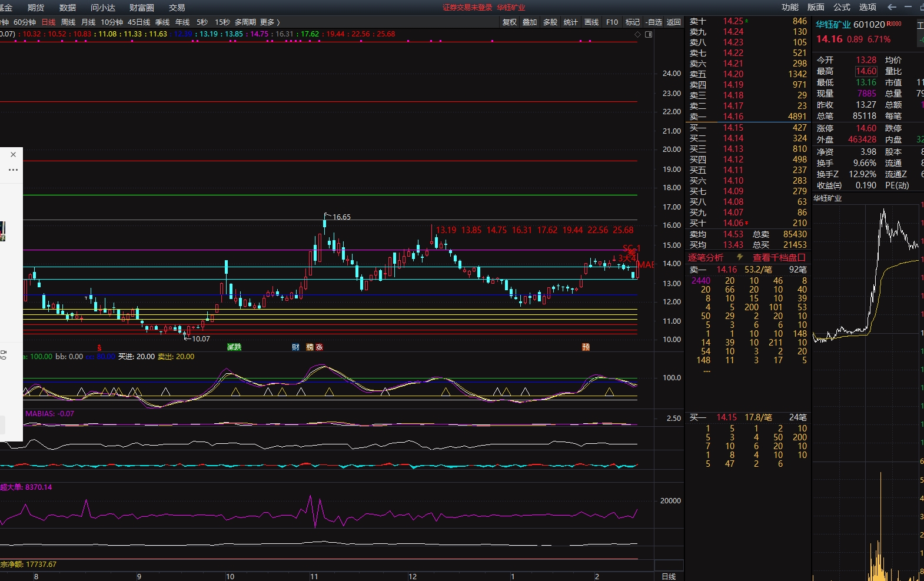Toggle 复权 price adjustment
Screen dimensions: 924x581
click(509, 22)
